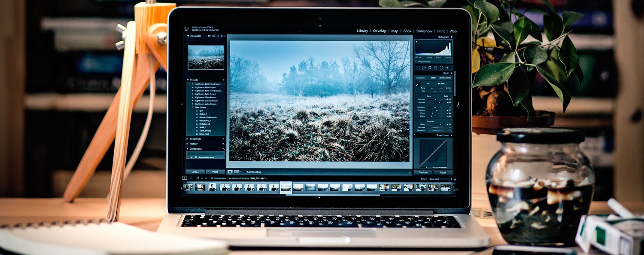Toggle the Original Photo checkbox under histogram
Screen dimensions: 644x255
[416, 61]
